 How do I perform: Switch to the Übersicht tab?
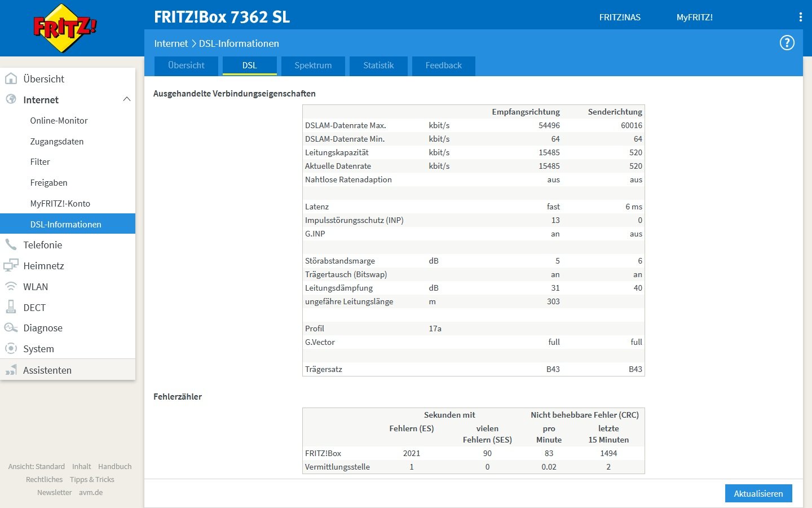tap(186, 65)
